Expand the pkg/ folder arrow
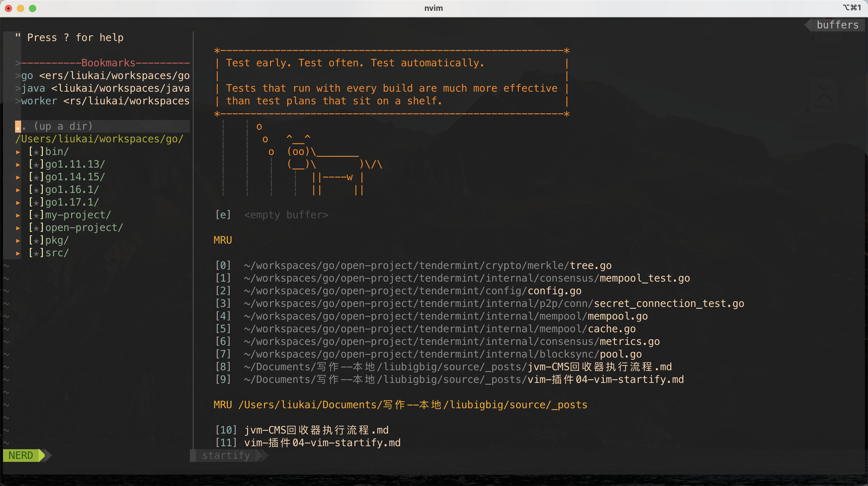Screen dimensions: 868x486 pos(18,241)
